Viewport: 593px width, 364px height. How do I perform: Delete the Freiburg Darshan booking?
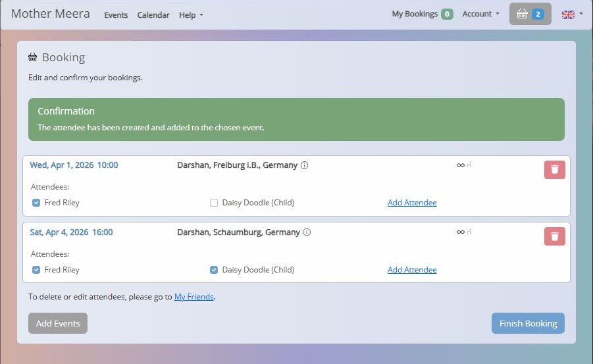554,170
